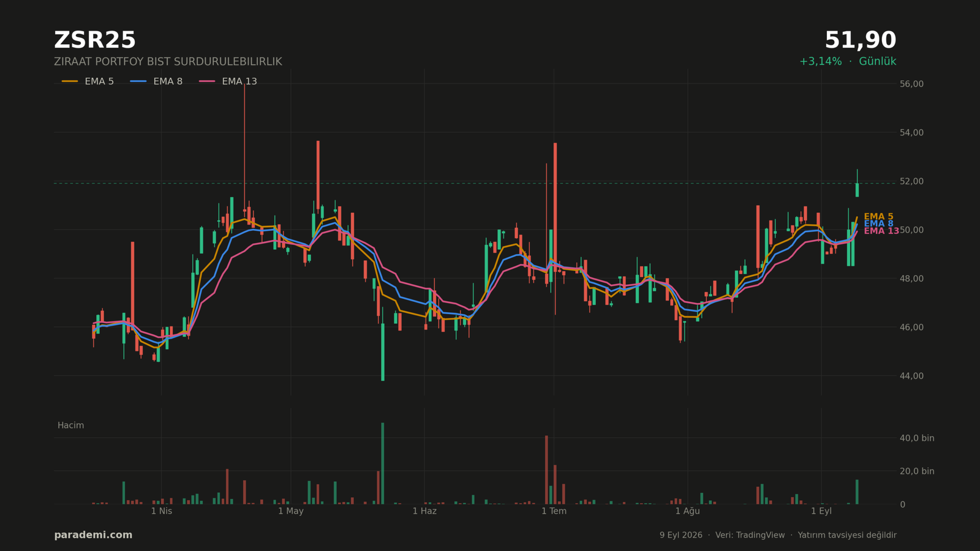Click the +3,14% daily change text
The width and height of the screenshot is (980, 551).
coord(820,61)
